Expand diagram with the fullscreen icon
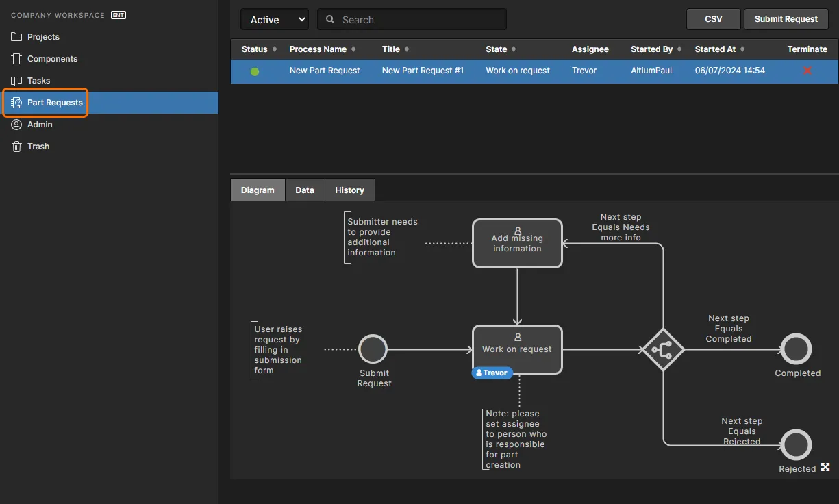The image size is (839, 504). (825, 467)
